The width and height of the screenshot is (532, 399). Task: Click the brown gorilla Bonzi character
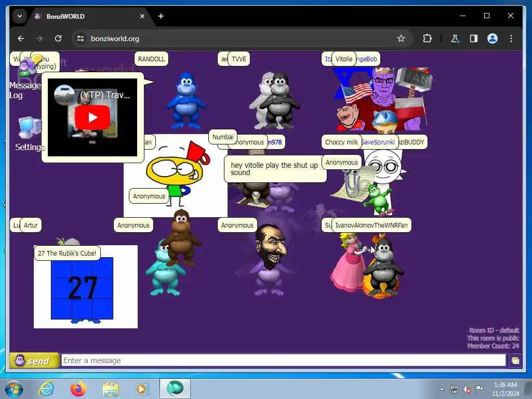click(x=181, y=237)
